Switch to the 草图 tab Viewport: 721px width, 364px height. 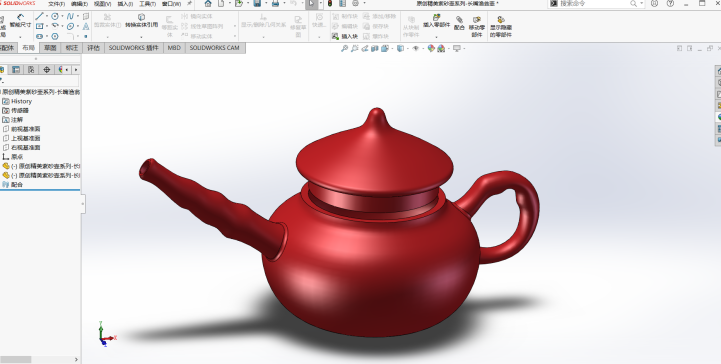tap(50, 48)
